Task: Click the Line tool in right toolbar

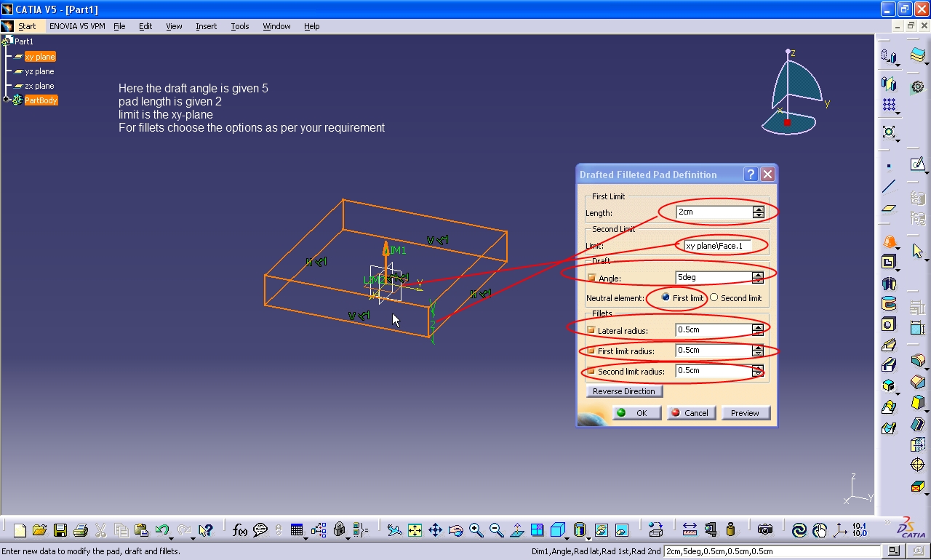Action: pos(889,187)
